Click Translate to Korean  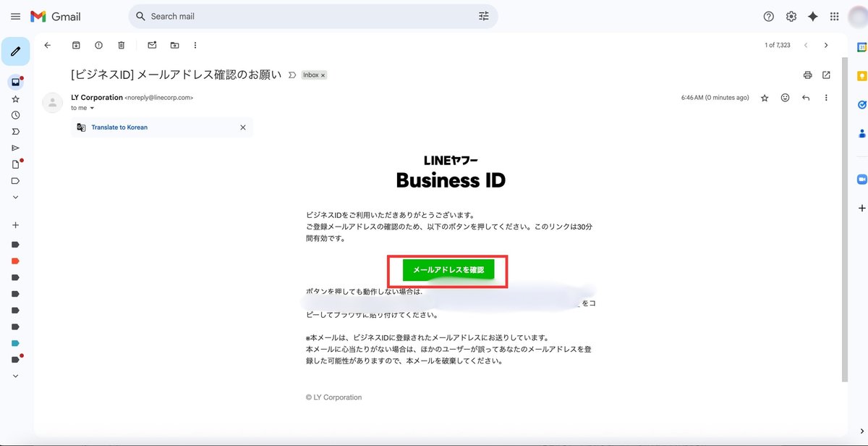(119, 127)
